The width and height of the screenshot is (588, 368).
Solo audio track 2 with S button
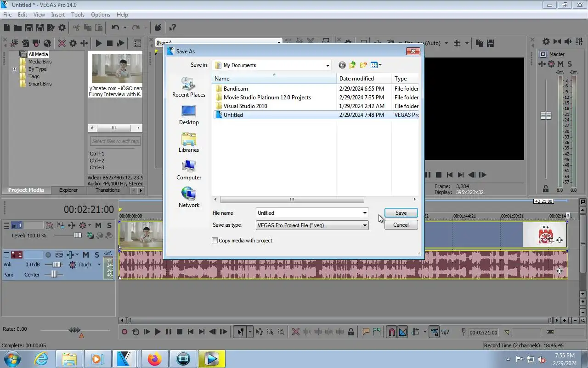(97, 254)
